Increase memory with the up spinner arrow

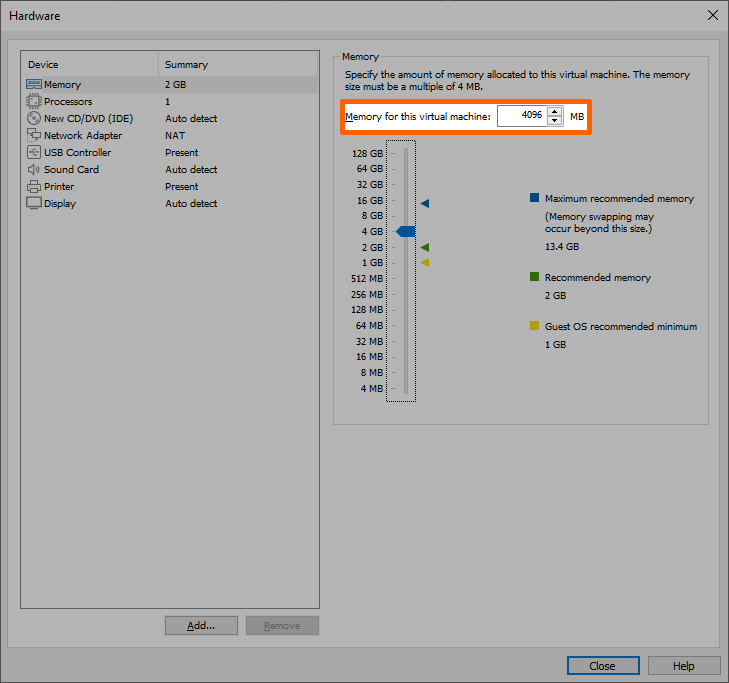555,111
